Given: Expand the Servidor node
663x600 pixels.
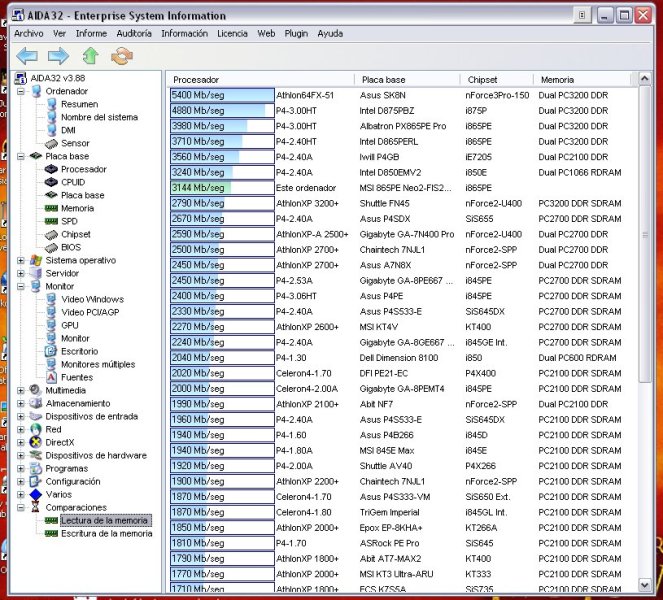Looking at the screenshot, I should (x=20, y=274).
